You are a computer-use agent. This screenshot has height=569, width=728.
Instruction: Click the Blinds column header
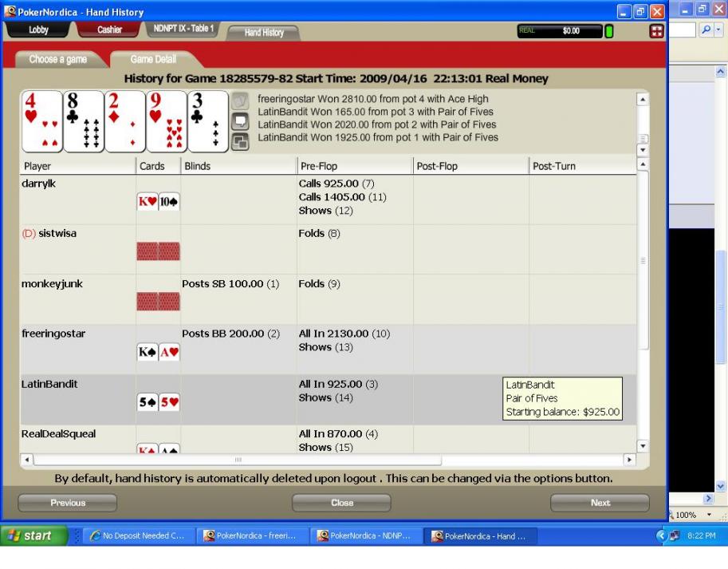tap(238, 166)
